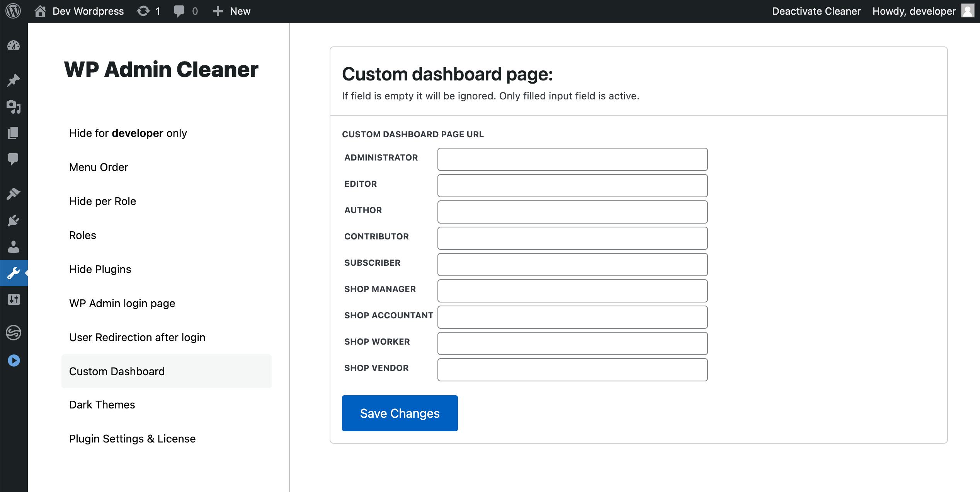Open Dashboard gauge icon in sidebar
This screenshot has width=980, height=492.
click(14, 46)
